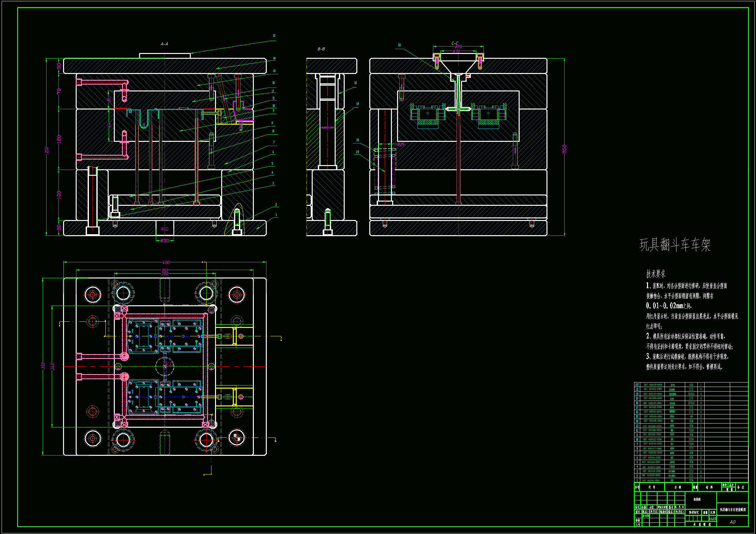
Task: Click the B-B section view label
Action: pos(321,49)
